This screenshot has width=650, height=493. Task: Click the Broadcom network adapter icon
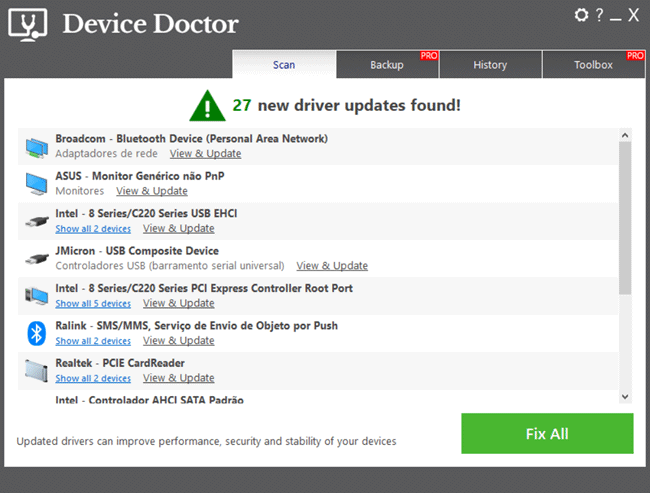tap(36, 147)
